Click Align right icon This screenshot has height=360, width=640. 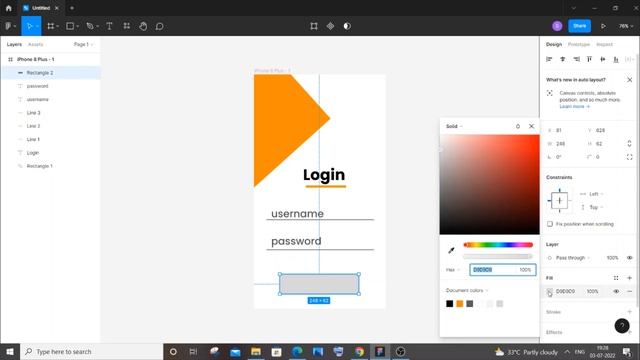576,59
